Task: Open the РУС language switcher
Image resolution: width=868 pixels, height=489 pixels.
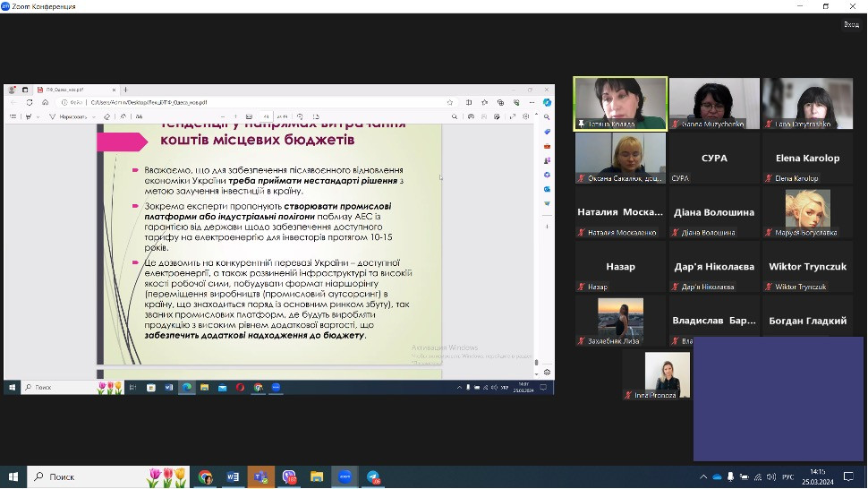Action: [787, 476]
